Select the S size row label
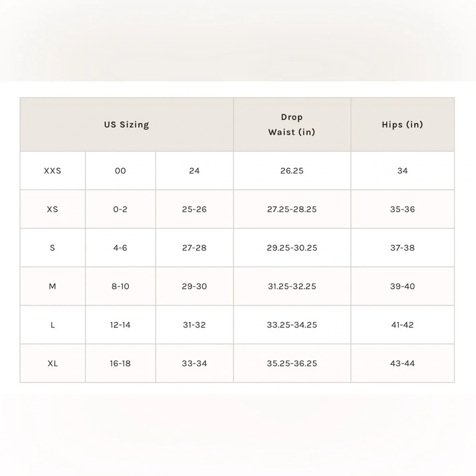This screenshot has height=476, width=476. click(52, 248)
